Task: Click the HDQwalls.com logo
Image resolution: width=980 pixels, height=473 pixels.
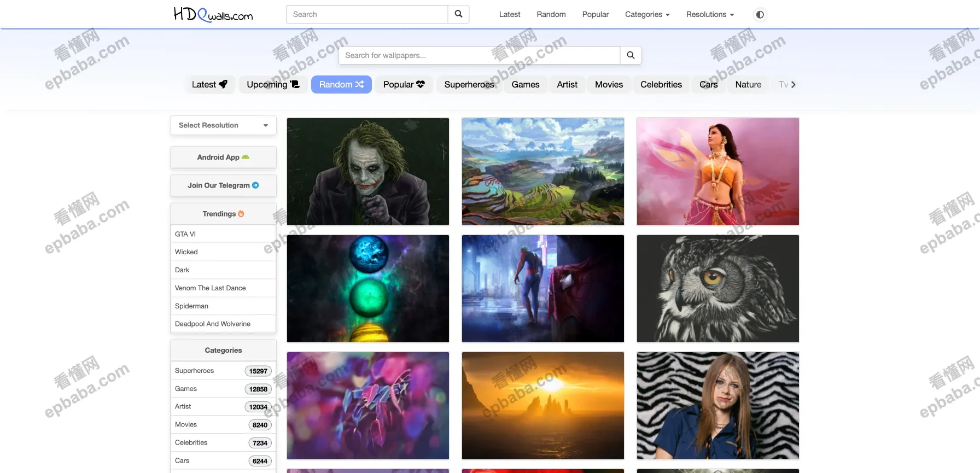Action: pyautogui.click(x=213, y=14)
